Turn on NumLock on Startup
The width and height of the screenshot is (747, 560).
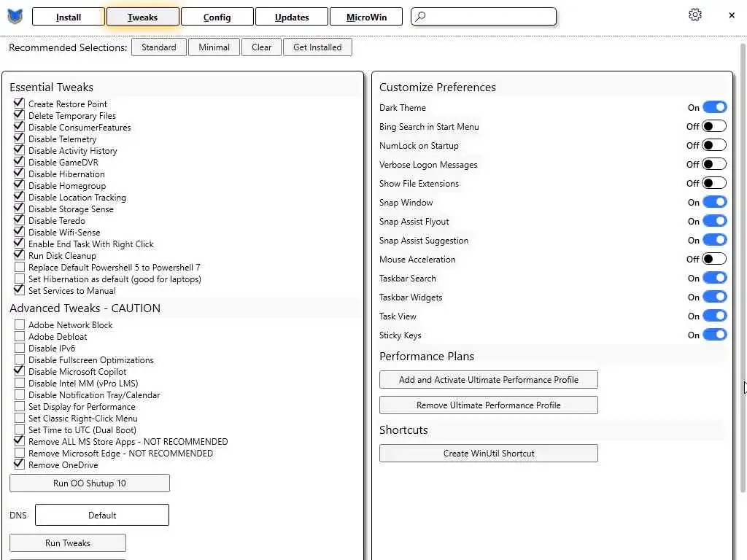[715, 145]
